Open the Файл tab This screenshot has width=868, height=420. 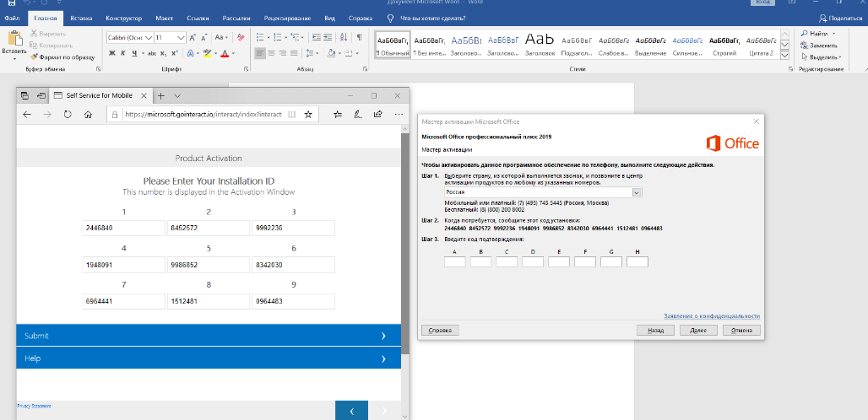12,19
